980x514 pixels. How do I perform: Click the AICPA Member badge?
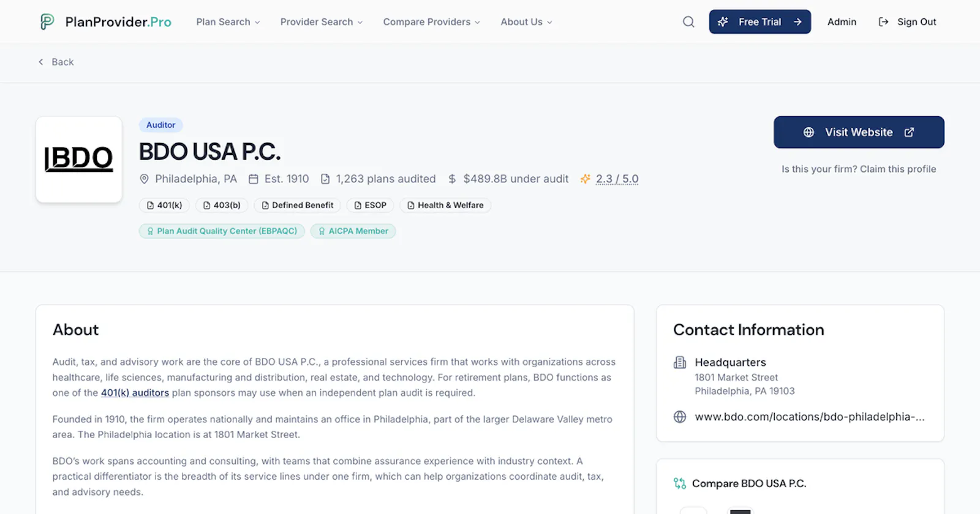pyautogui.click(x=353, y=231)
